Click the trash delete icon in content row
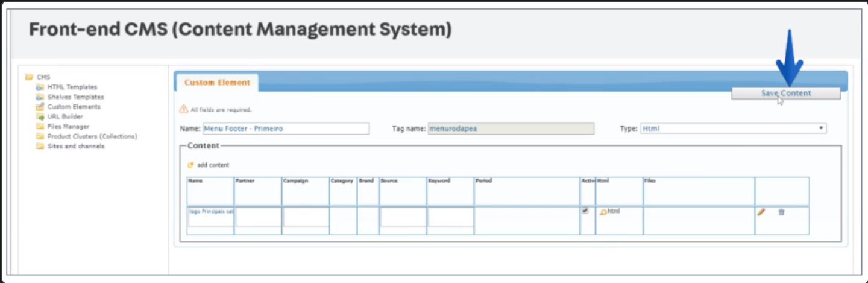The image size is (868, 283). click(782, 212)
